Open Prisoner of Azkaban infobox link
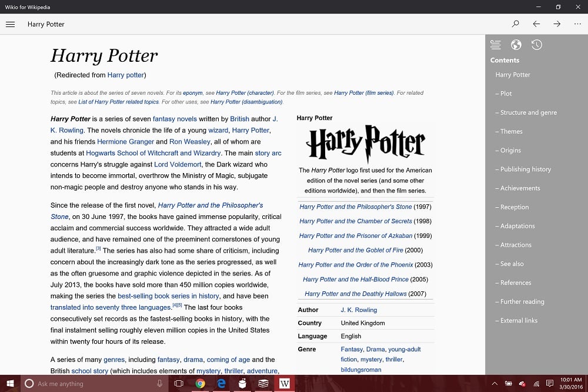Image resolution: width=588 pixels, height=392 pixels. pos(356,236)
